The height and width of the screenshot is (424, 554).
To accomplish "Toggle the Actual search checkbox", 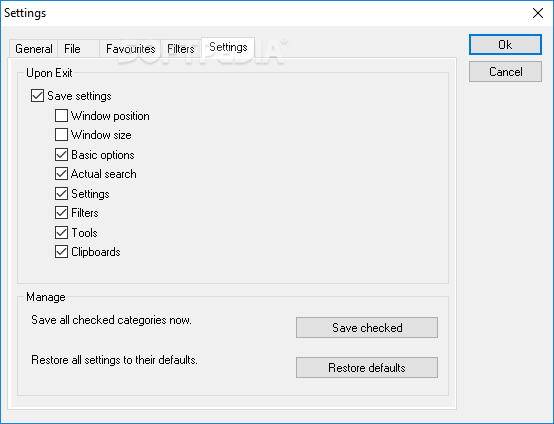I will (x=61, y=173).
